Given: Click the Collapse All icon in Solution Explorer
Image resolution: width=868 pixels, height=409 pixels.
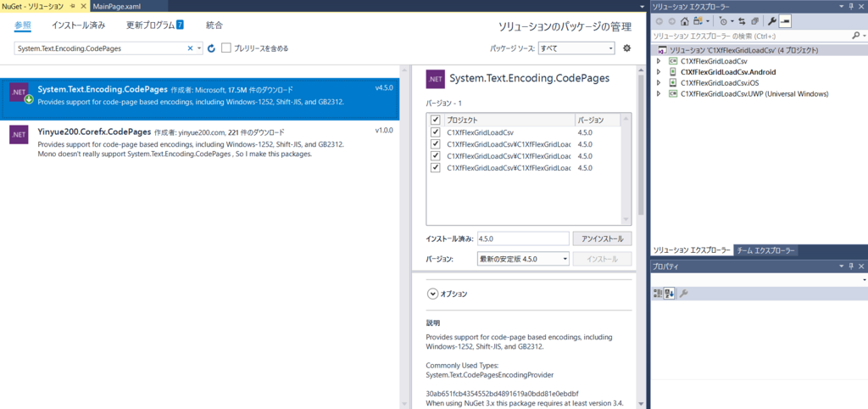Looking at the screenshot, I should 754,21.
